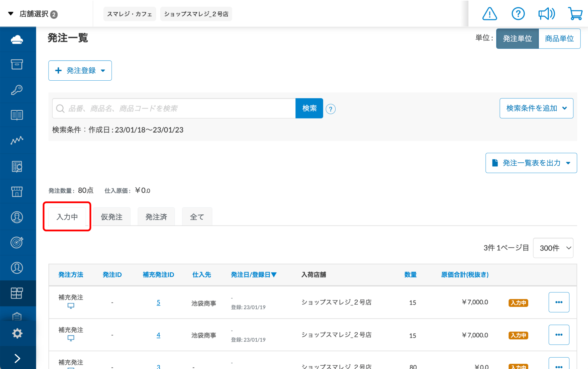Switch unit to 商品単位

(x=559, y=38)
